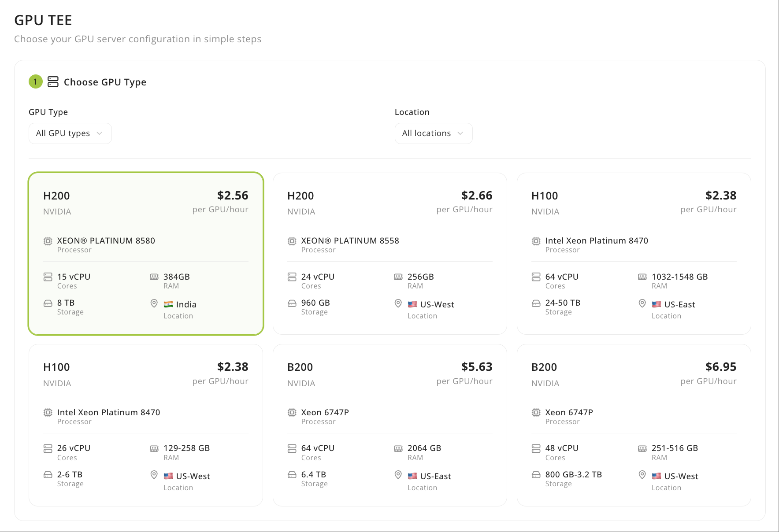Click processor icon for XEON PLATINUM 8580
Screen dimensions: 779x532
coord(48,241)
